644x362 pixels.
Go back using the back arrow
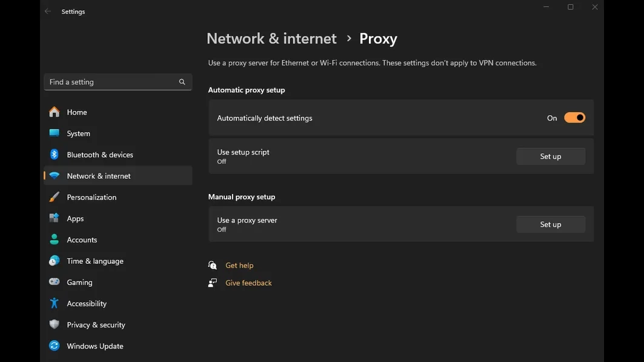48,12
